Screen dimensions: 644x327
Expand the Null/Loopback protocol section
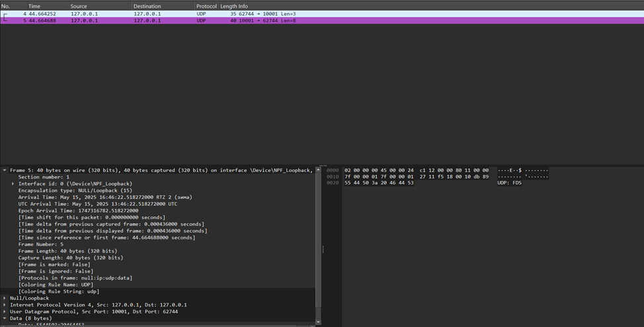(x=5, y=299)
